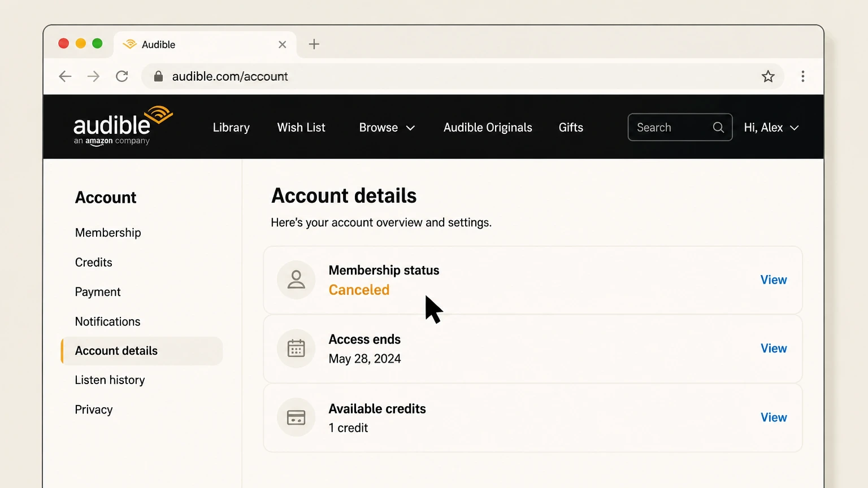The width and height of the screenshot is (868, 488).
Task: Click the green maximize window button
Action: (x=97, y=43)
